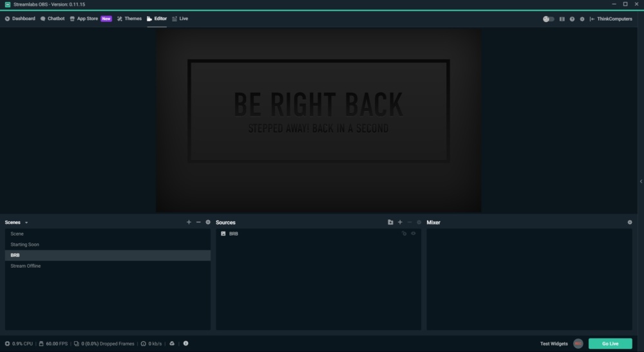This screenshot has width=644, height=352.
Task: Open the Dashboard tab
Action: 20,19
